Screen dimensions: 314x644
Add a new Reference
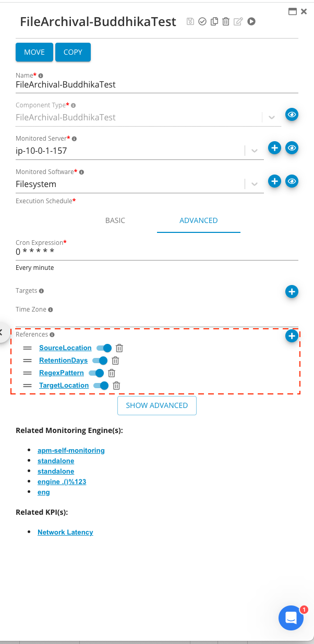coord(292,336)
